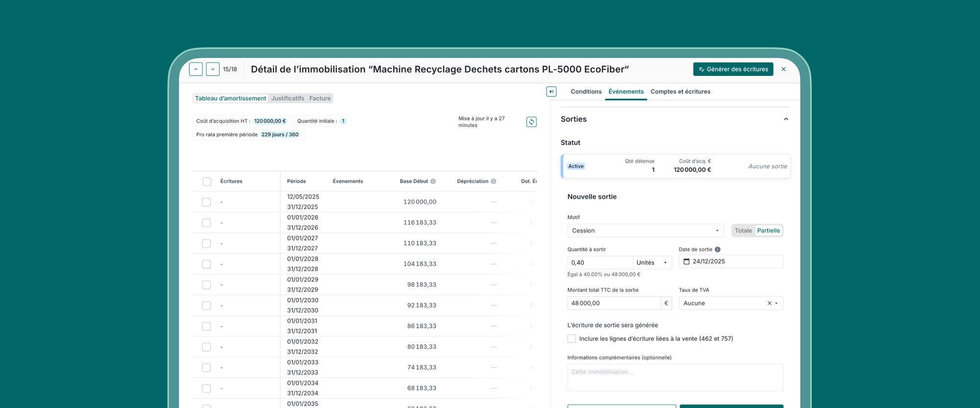Select the Totale exit type option

pos(743,231)
